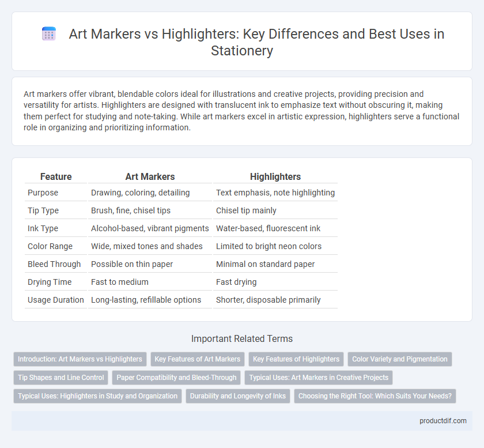Click the 'Art Markers' column header
Screen dimensions: 484x448
click(150, 177)
